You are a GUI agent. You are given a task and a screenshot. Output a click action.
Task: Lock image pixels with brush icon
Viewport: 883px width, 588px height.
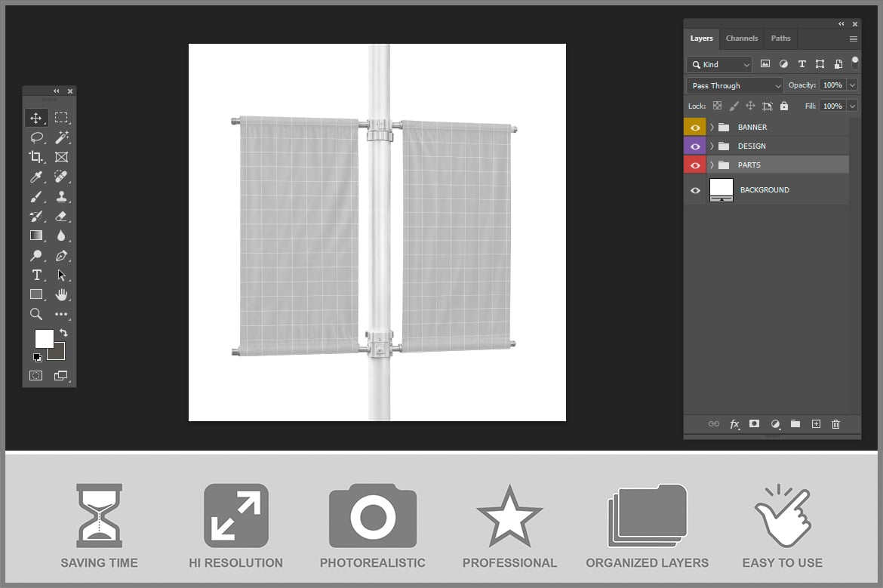tap(734, 106)
